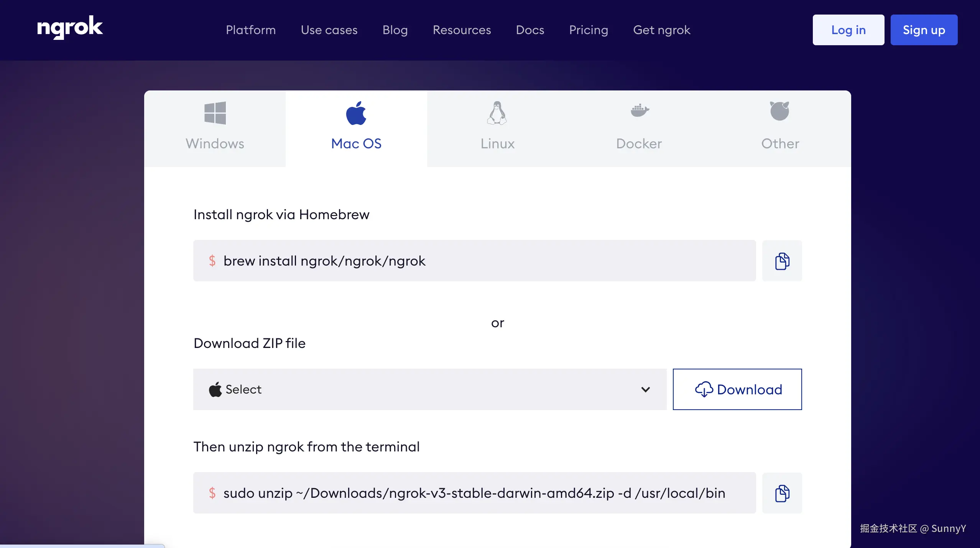Viewport: 980px width, 548px height.
Task: Open the Resources menu
Action: click(x=462, y=30)
